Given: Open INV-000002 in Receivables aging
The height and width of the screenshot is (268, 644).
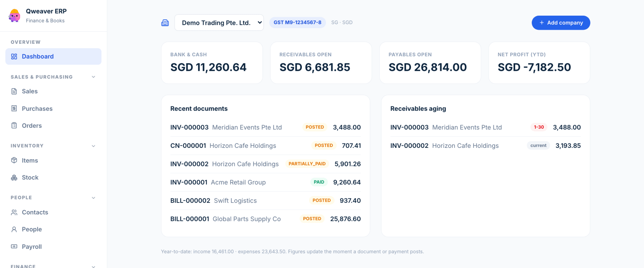Looking at the screenshot, I should (x=485, y=145).
